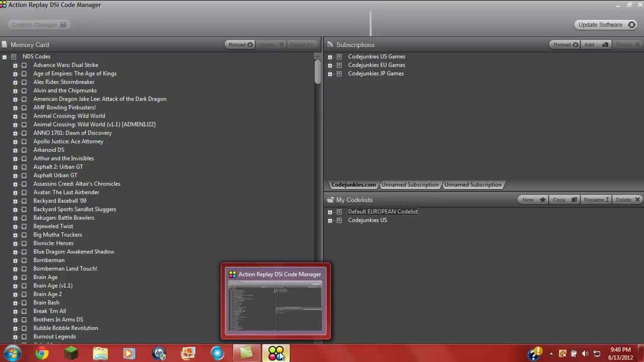Copy the selected codelist
This screenshot has height=362, width=644.
coord(564,200)
